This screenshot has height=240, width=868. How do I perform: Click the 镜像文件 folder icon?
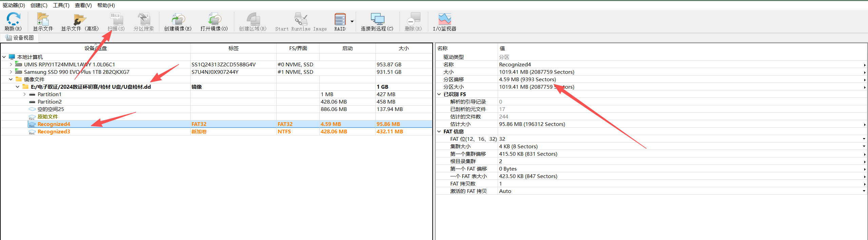tap(19, 79)
